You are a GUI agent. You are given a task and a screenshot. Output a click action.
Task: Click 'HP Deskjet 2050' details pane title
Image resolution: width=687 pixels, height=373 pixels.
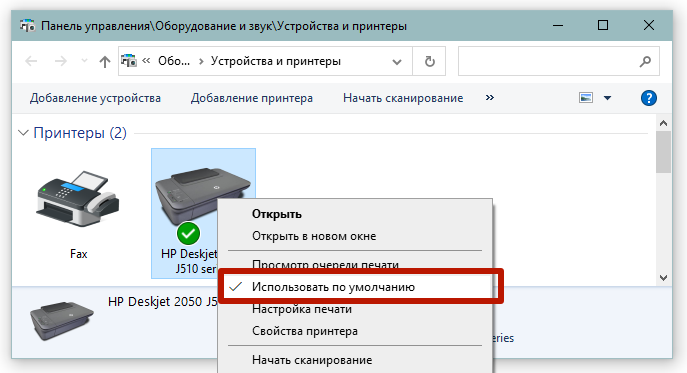click(x=162, y=302)
